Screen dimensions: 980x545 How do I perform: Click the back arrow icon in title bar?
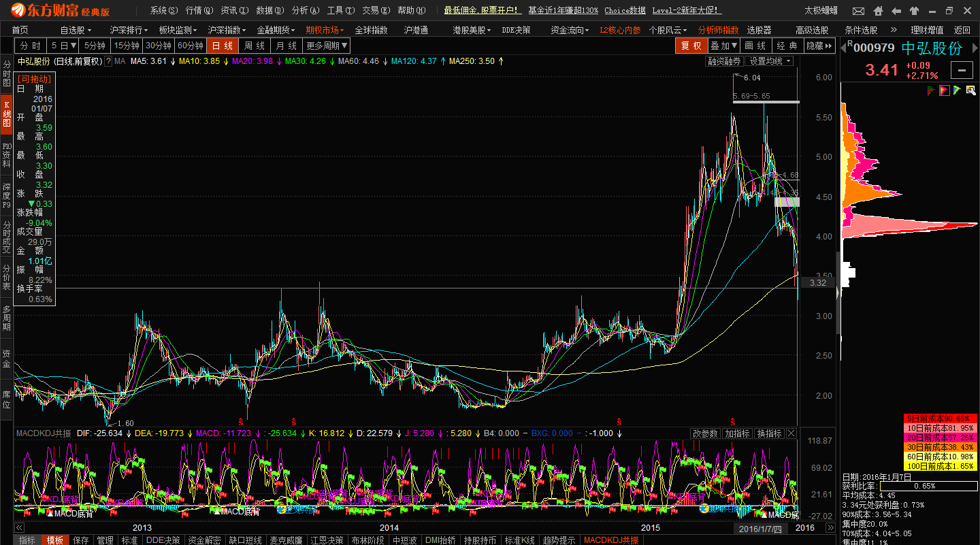(895, 12)
